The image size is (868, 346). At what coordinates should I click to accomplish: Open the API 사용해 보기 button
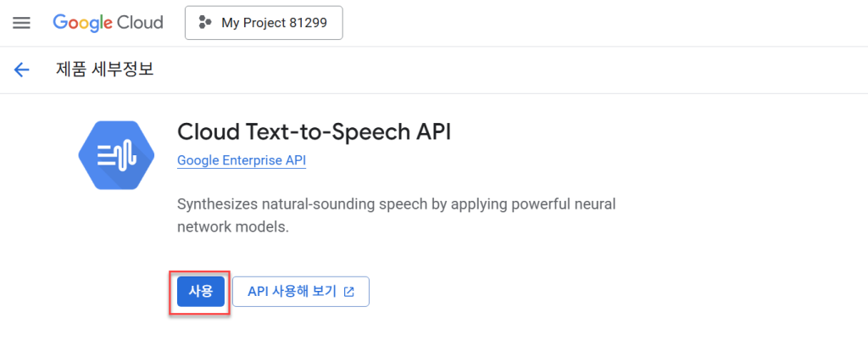coord(301,291)
